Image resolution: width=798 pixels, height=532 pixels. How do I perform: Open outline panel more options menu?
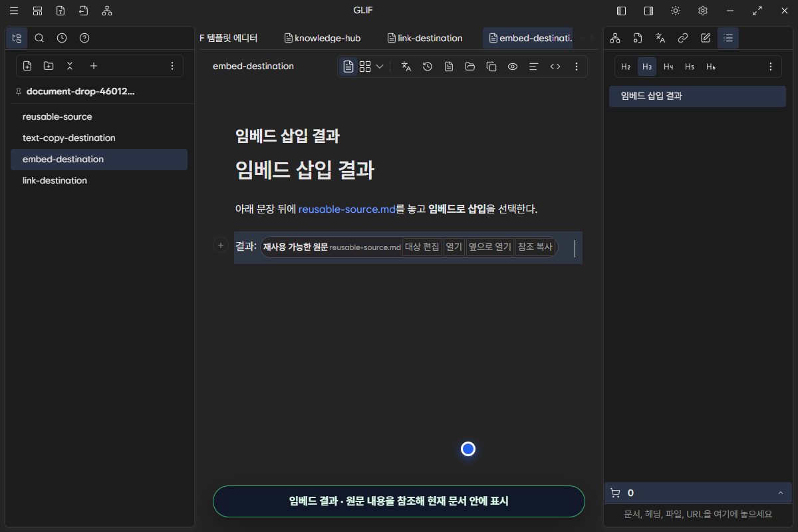point(771,66)
